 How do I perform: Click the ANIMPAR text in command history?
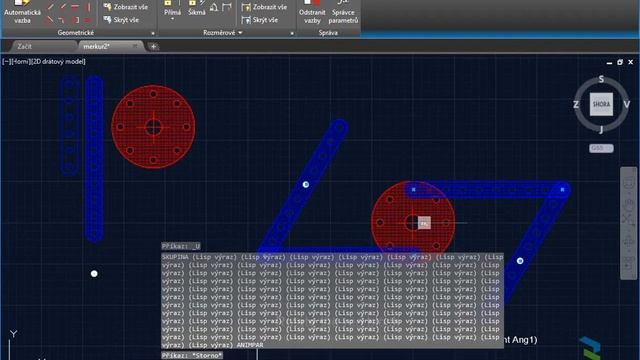point(250,345)
